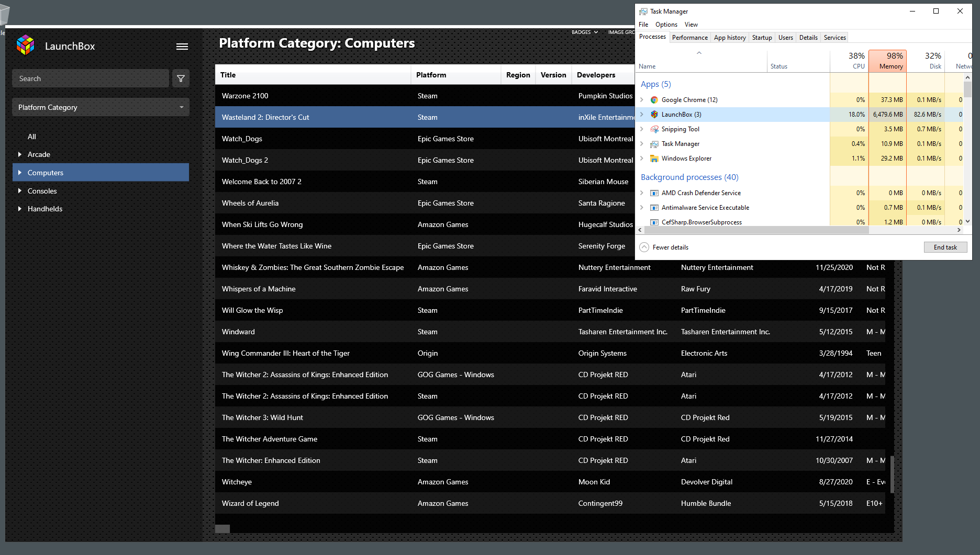Click the Antimalware Service Executable icon
The height and width of the screenshot is (555, 980).
[x=654, y=208]
